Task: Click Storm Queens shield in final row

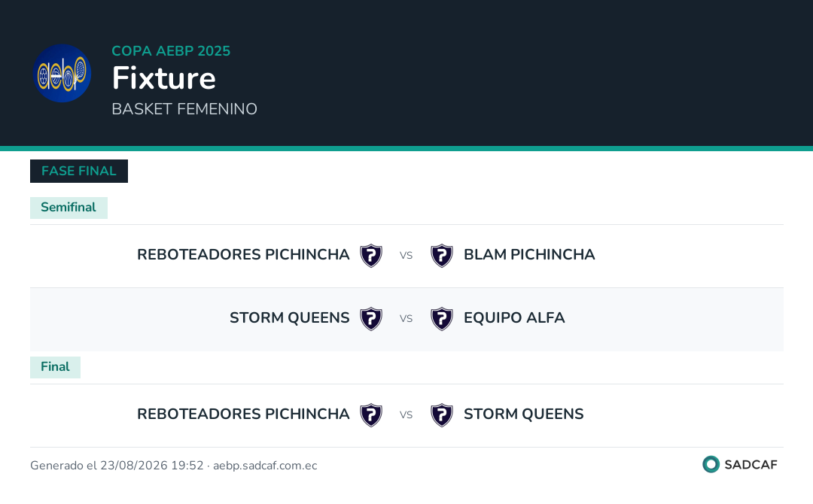Action: pyautogui.click(x=442, y=415)
